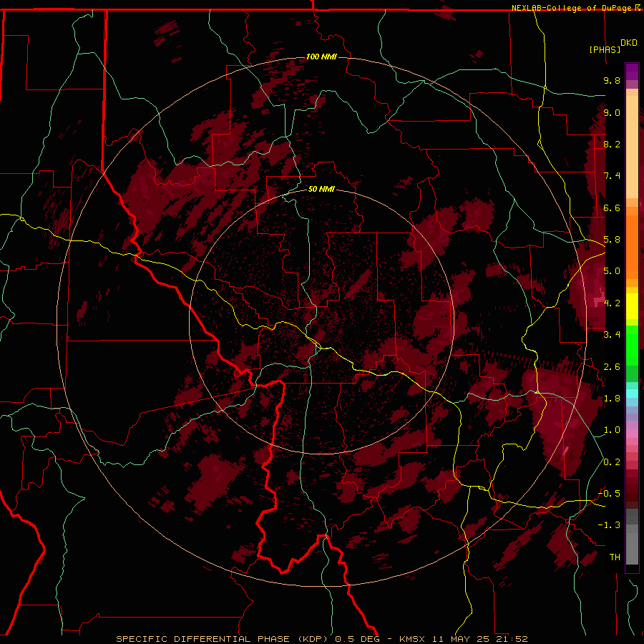
Task: Pick the yellow swatch beside 4.2
Action: pos(632,306)
